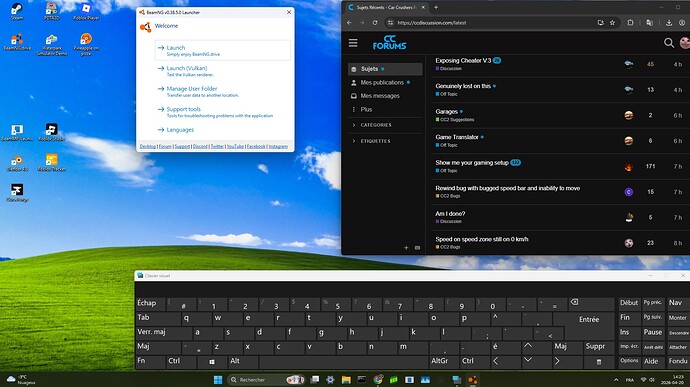Open the Roblox Player desktop shortcut
Image resolution: width=690 pixels, height=387 pixels.
point(86,11)
